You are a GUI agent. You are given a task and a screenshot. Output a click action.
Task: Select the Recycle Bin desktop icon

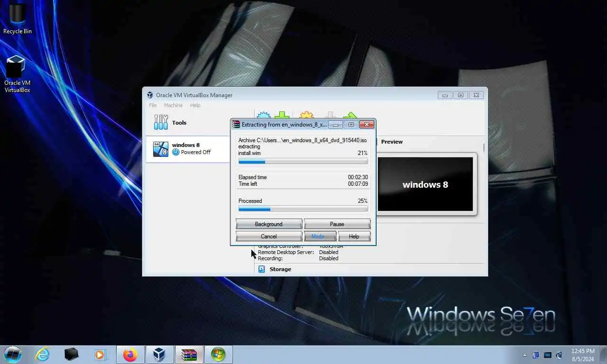point(18,19)
